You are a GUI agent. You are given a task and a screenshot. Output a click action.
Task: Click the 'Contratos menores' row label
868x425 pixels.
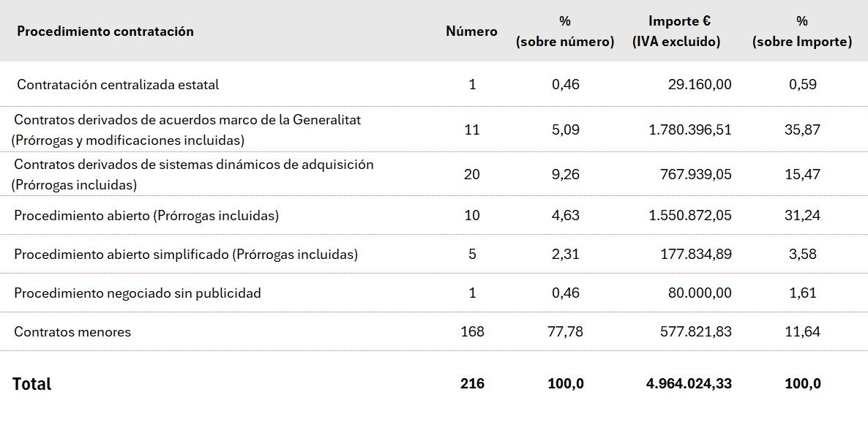[x=72, y=332]
